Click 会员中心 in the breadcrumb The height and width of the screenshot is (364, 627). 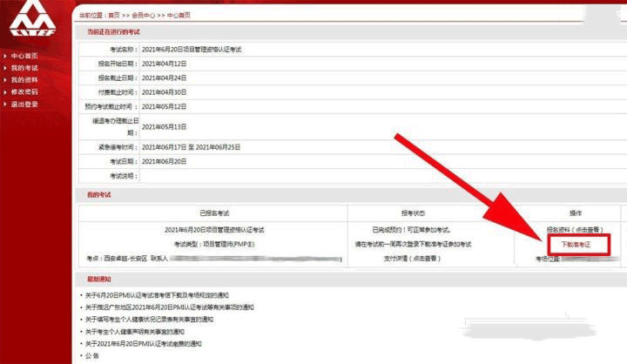coord(144,15)
